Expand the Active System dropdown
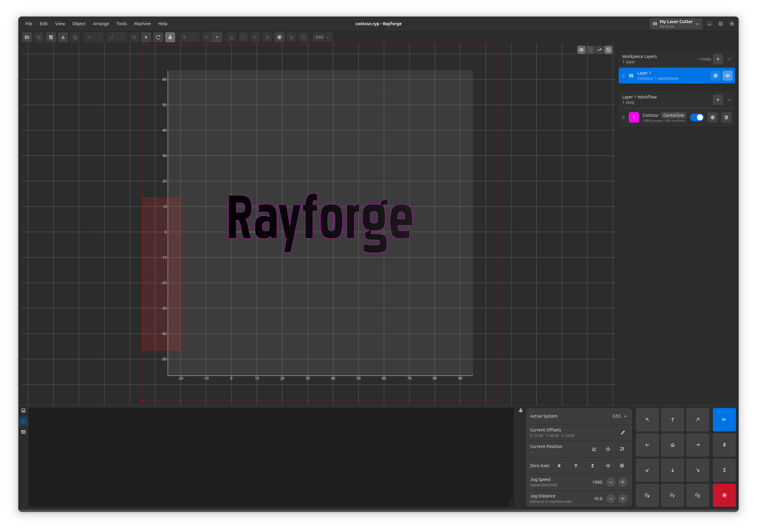The height and width of the screenshot is (532, 757). (x=620, y=416)
